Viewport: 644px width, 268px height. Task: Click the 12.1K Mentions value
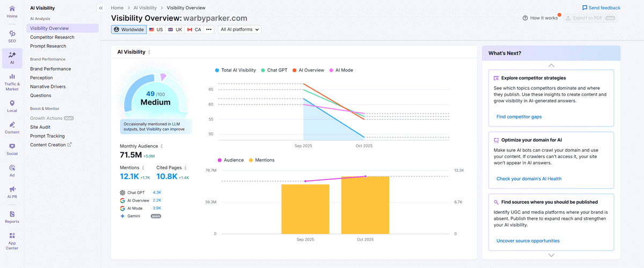pos(130,177)
